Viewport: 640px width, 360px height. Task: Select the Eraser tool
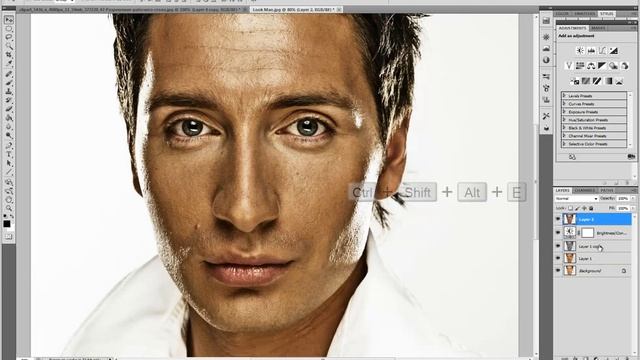[9, 108]
